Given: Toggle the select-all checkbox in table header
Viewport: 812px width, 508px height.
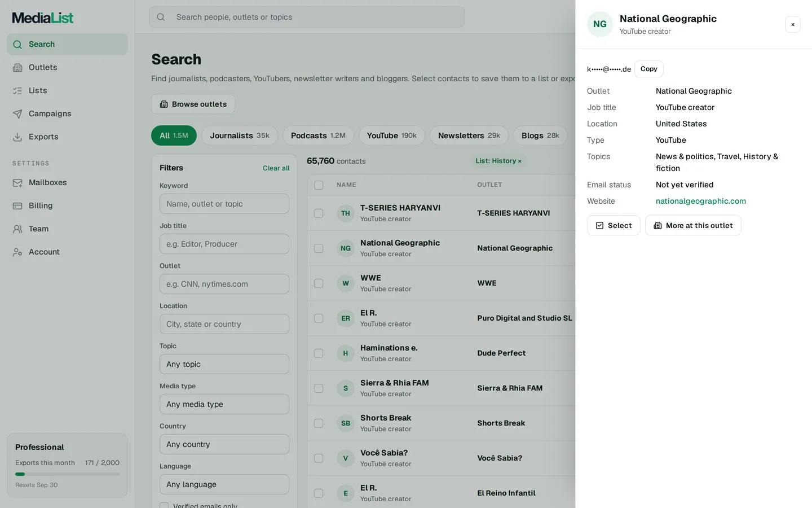Looking at the screenshot, I should [x=319, y=185].
